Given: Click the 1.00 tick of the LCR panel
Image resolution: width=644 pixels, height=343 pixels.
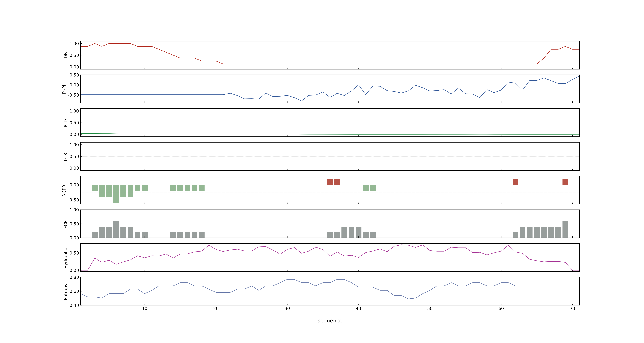Looking at the screenshot, I should pyautogui.click(x=74, y=145).
